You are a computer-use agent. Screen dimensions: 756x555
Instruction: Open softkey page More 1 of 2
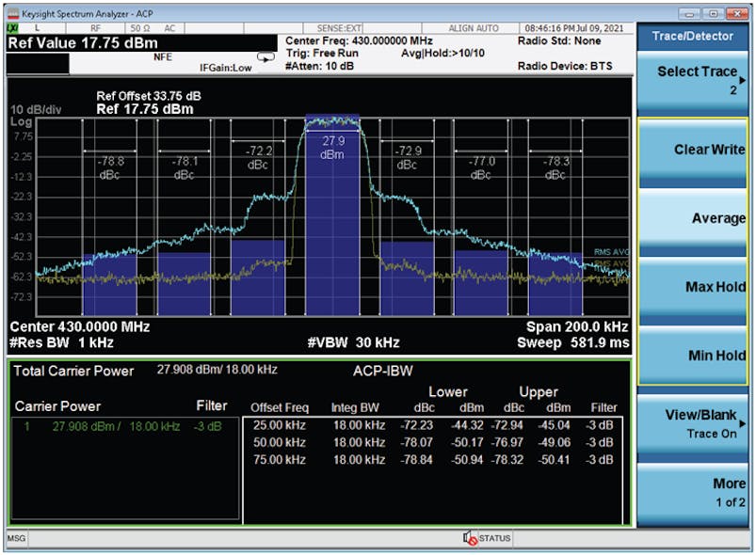[697, 490]
